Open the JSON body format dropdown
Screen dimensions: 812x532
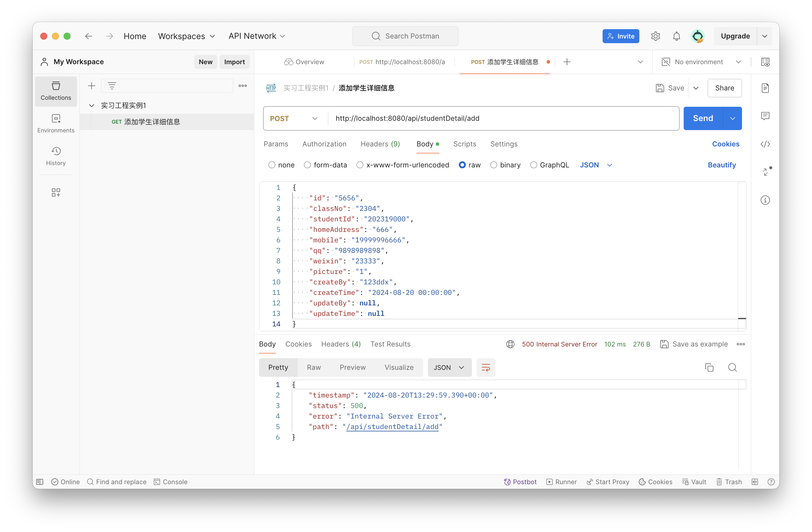[x=596, y=165]
